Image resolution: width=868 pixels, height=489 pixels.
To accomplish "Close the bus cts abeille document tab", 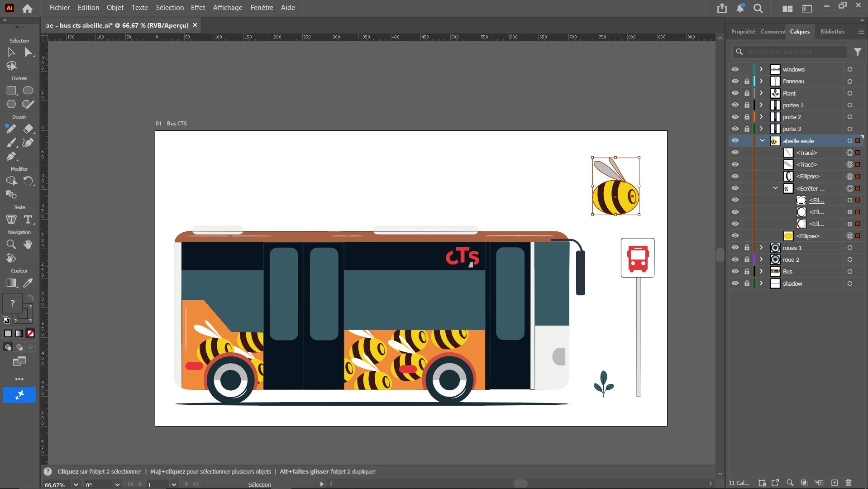I will [x=195, y=25].
